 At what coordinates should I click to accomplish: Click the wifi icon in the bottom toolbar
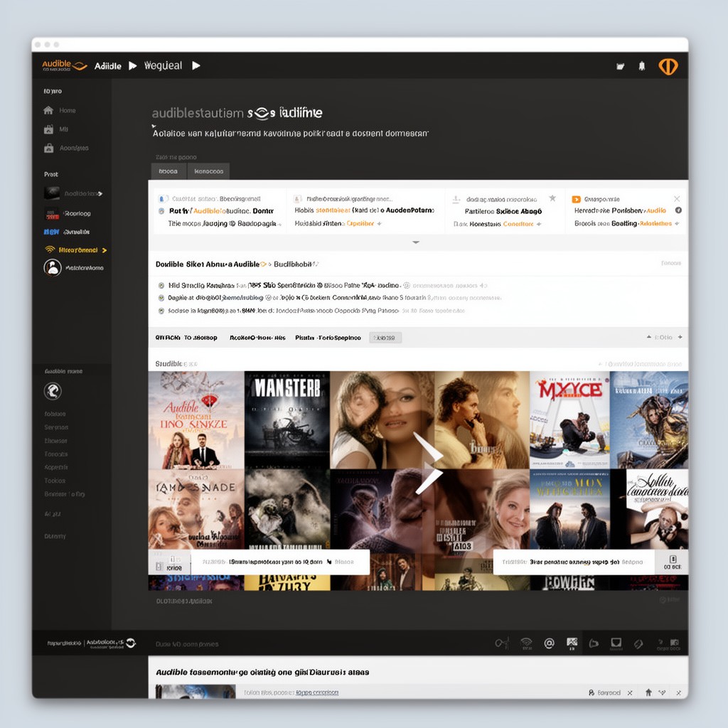click(527, 643)
